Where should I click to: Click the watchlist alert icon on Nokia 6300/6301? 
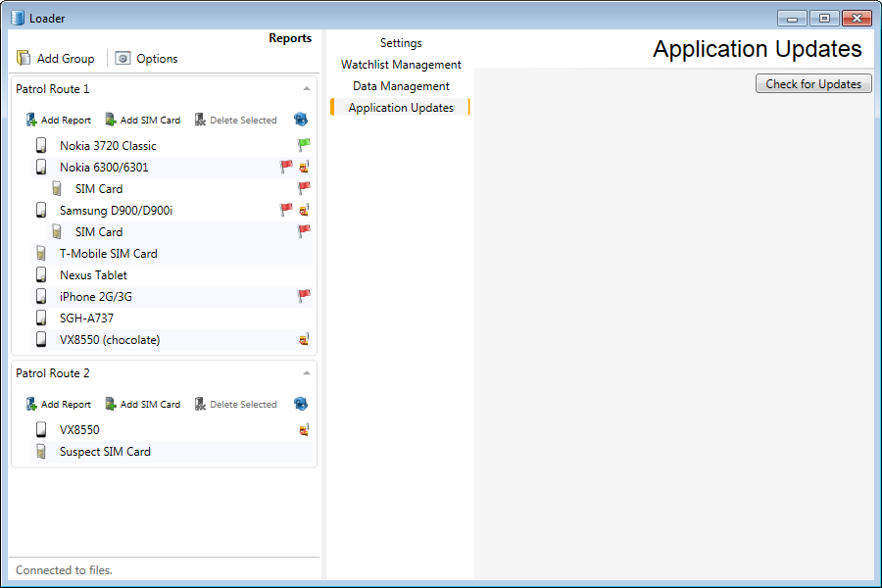click(305, 167)
